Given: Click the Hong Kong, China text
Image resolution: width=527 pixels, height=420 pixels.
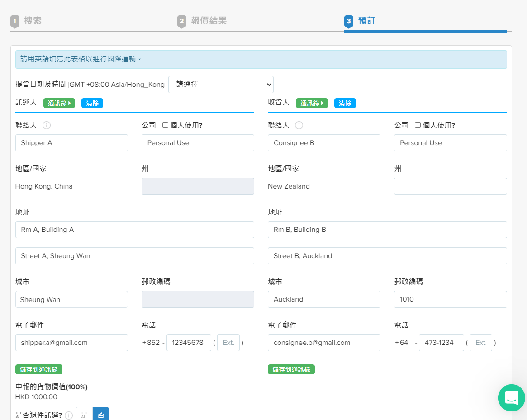Looking at the screenshot, I should point(44,186).
